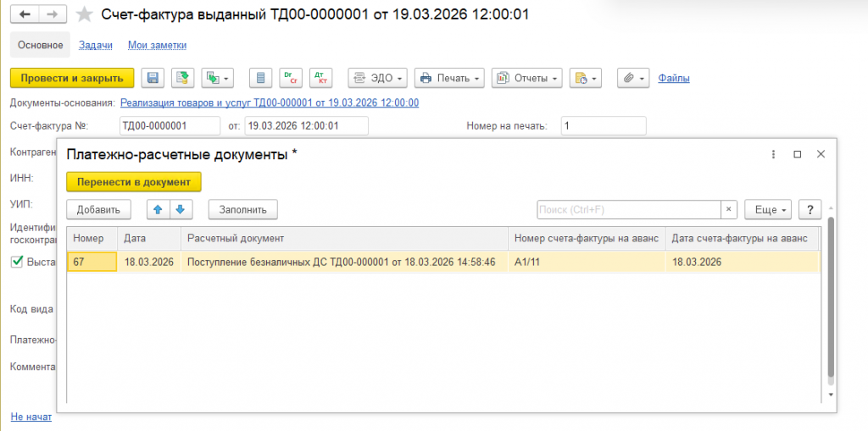The image size is (868, 431).
Task: Click the Номер на печать field
Action: [604, 125]
